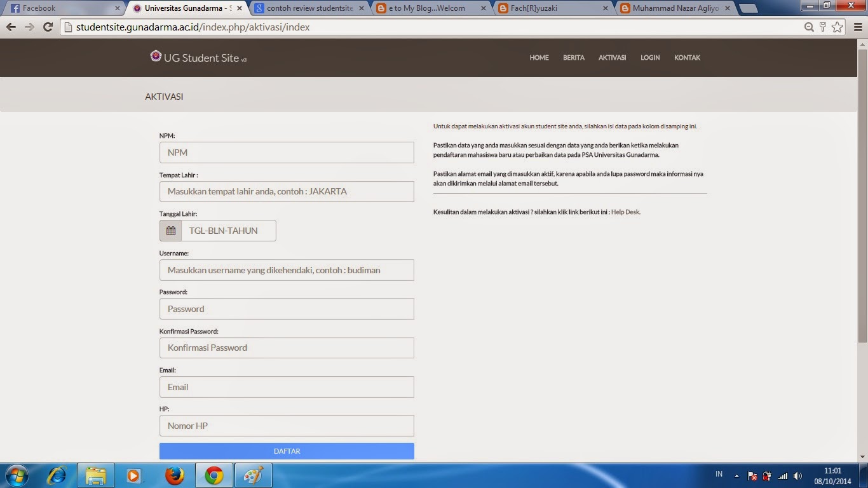The image size is (868, 488).
Task: Open Paint from the taskbar
Action: (253, 475)
